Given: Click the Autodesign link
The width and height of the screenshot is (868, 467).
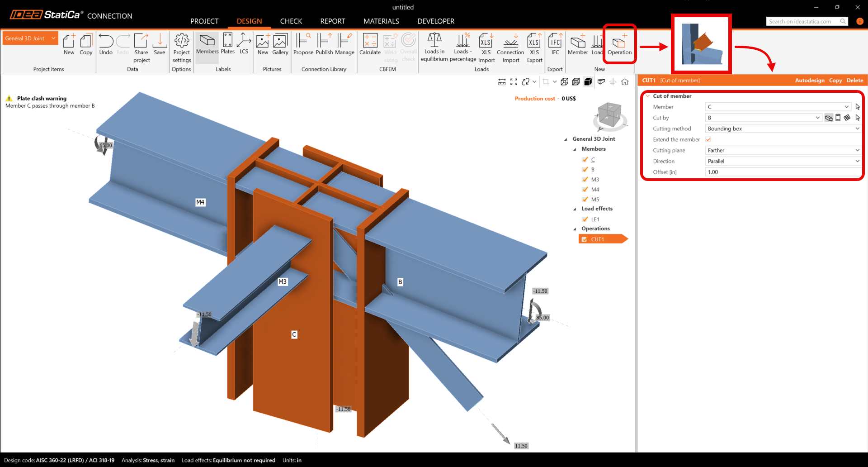Looking at the screenshot, I should pyautogui.click(x=809, y=81).
